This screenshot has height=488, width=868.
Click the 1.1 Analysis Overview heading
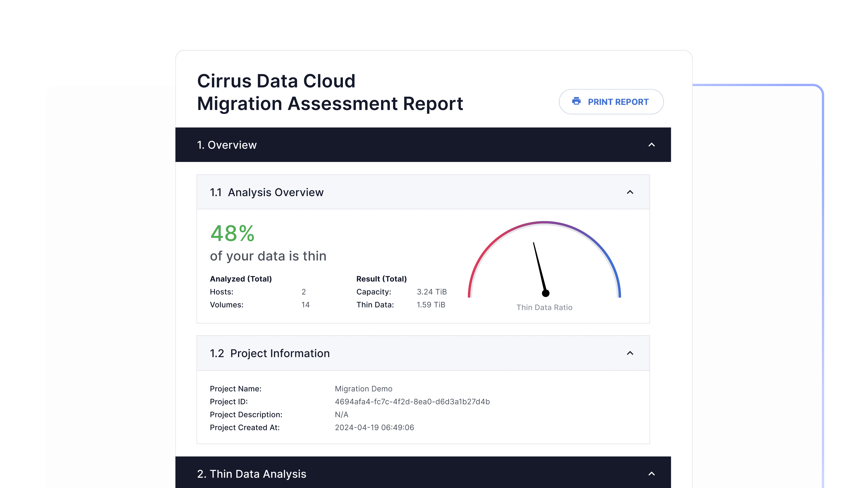point(267,192)
